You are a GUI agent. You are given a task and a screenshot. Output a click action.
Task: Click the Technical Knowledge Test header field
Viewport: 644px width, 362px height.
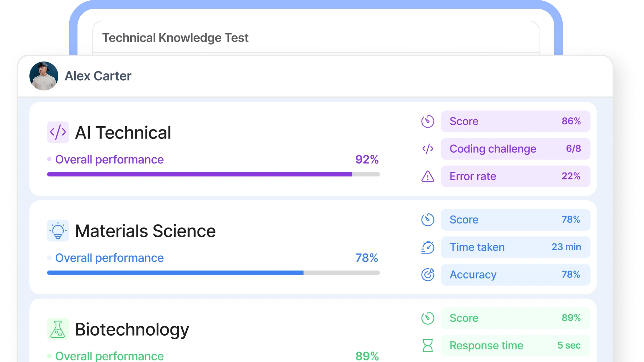pos(316,38)
